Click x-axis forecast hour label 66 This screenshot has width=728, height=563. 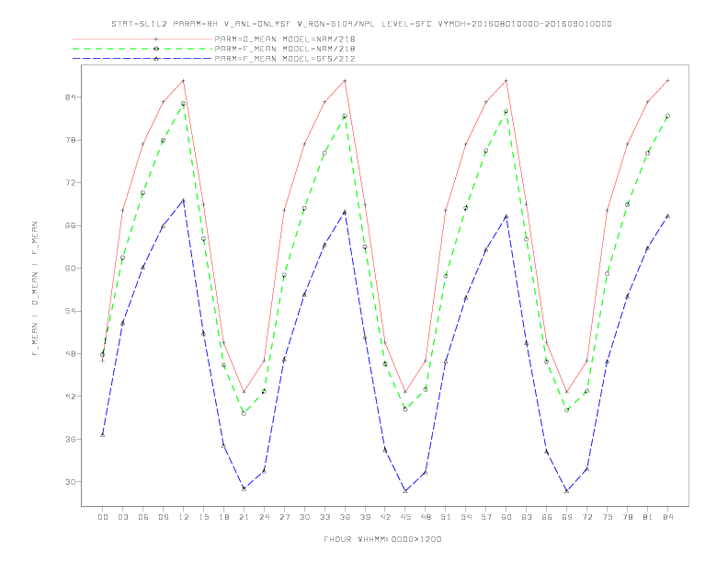pos(547,517)
